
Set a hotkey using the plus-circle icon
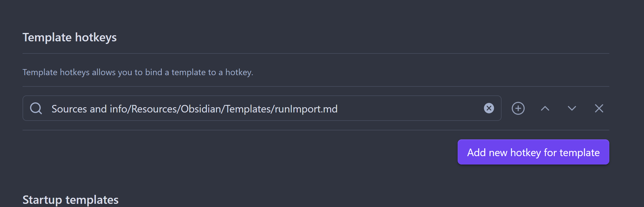pyautogui.click(x=518, y=108)
